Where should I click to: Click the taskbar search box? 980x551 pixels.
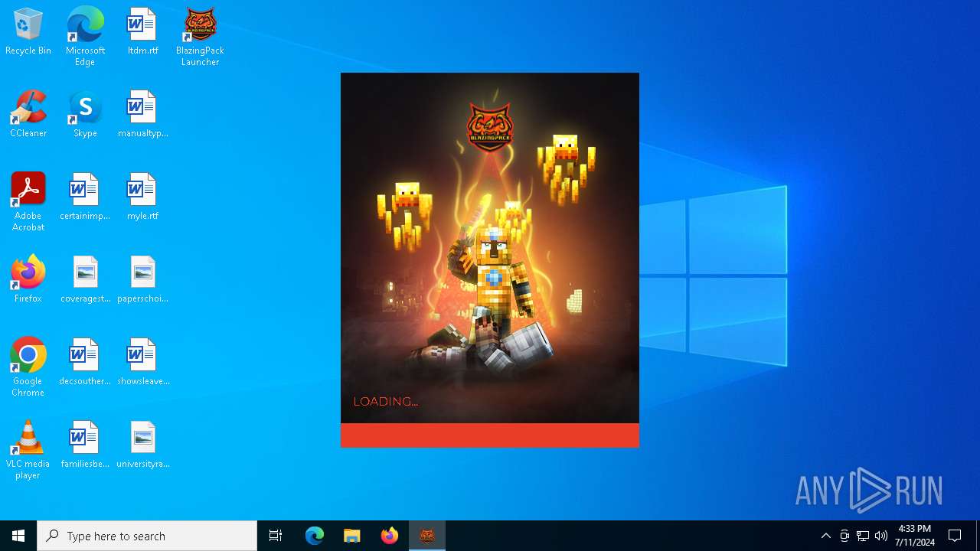click(x=147, y=536)
